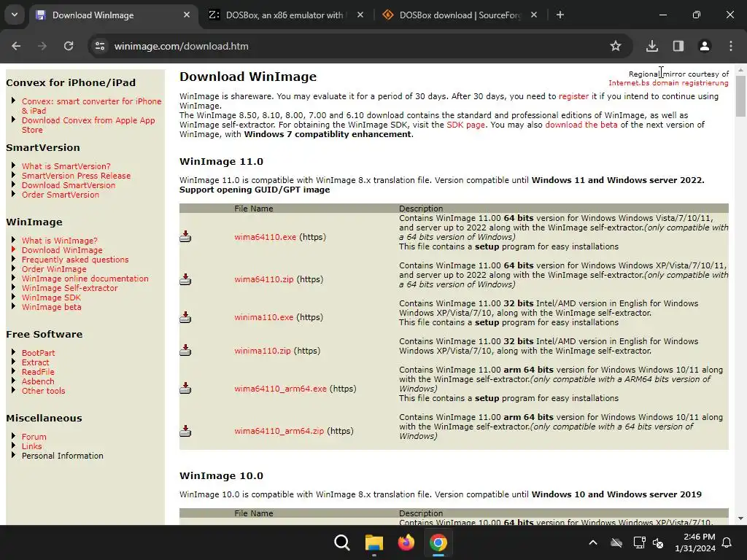Image resolution: width=747 pixels, height=560 pixels.
Task: Open WinImage beta sidebar link
Action: [x=52, y=307]
